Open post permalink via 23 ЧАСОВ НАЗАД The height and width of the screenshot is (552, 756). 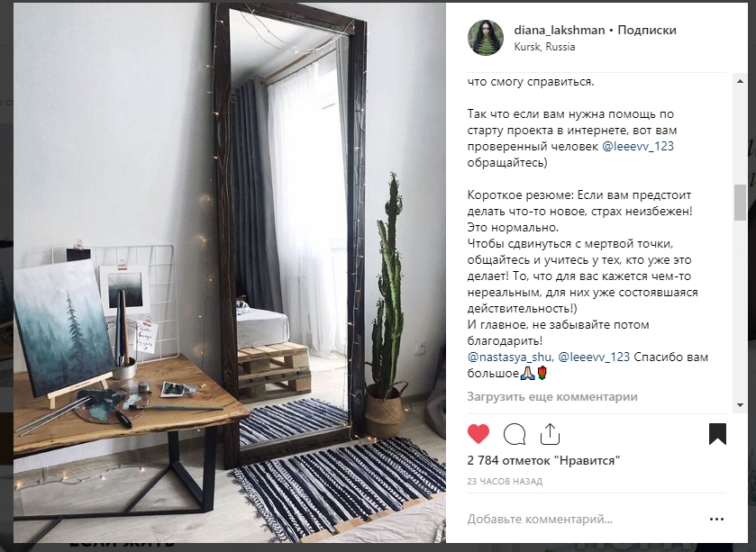coord(505,481)
